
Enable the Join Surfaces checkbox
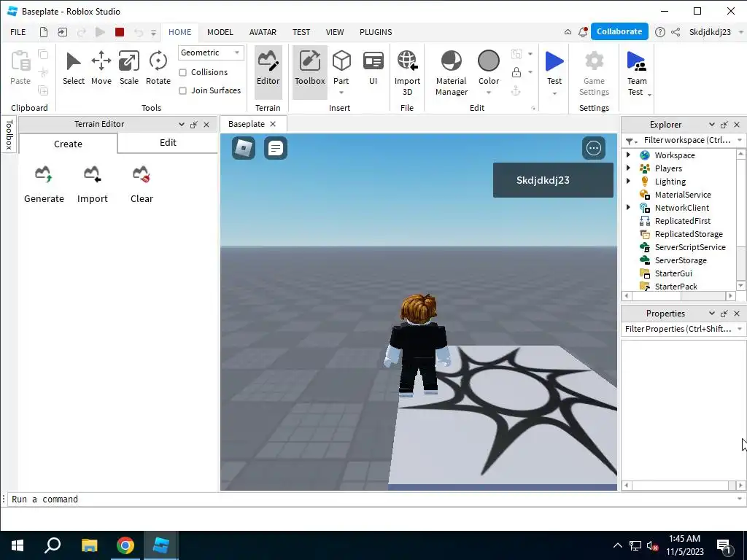[x=182, y=90]
